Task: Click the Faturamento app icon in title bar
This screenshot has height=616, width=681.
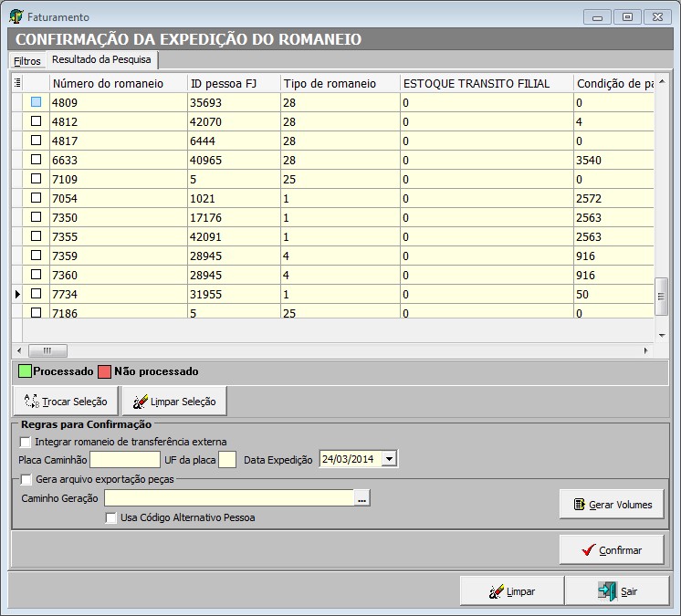Action: 16,16
